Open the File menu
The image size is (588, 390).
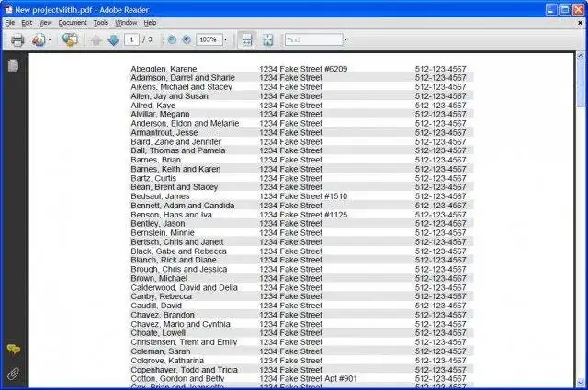tap(10, 23)
